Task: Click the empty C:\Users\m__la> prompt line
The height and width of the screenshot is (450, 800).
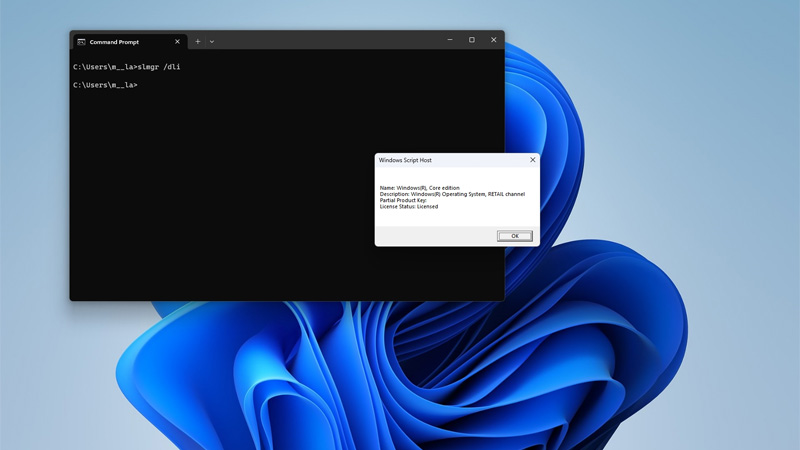Action: click(105, 85)
